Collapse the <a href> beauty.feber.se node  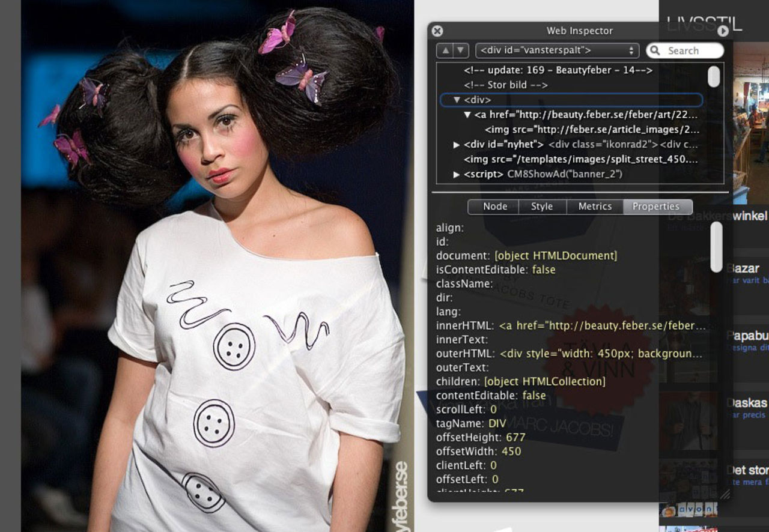(467, 115)
